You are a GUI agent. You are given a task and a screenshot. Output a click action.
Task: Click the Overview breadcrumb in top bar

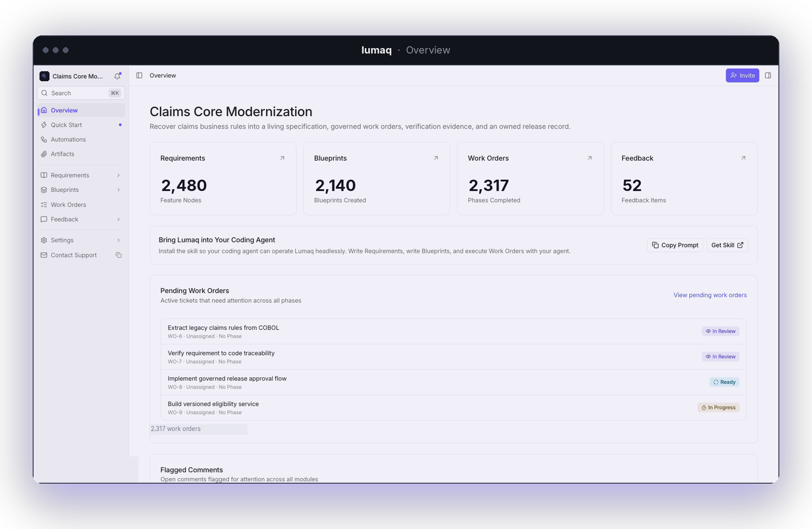click(163, 75)
